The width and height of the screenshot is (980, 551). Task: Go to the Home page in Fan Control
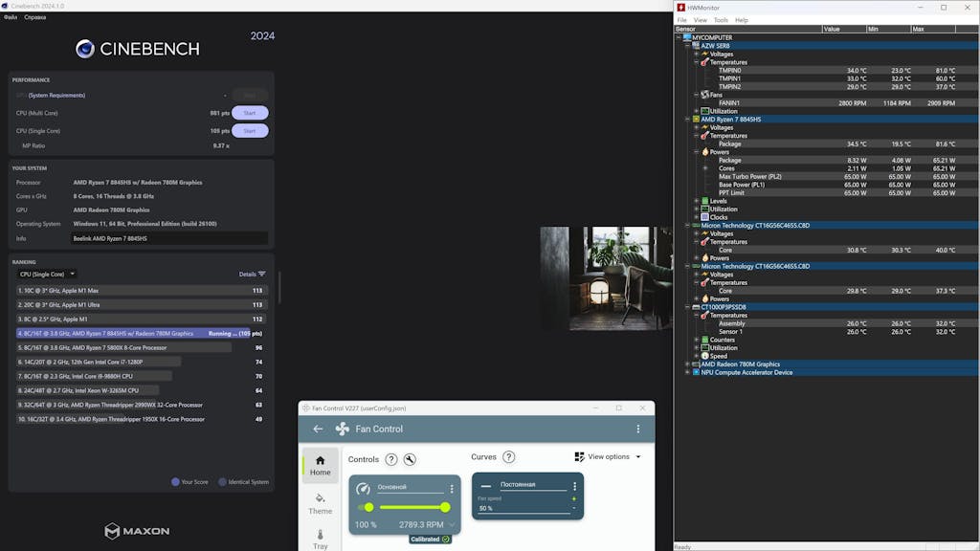pyautogui.click(x=320, y=465)
